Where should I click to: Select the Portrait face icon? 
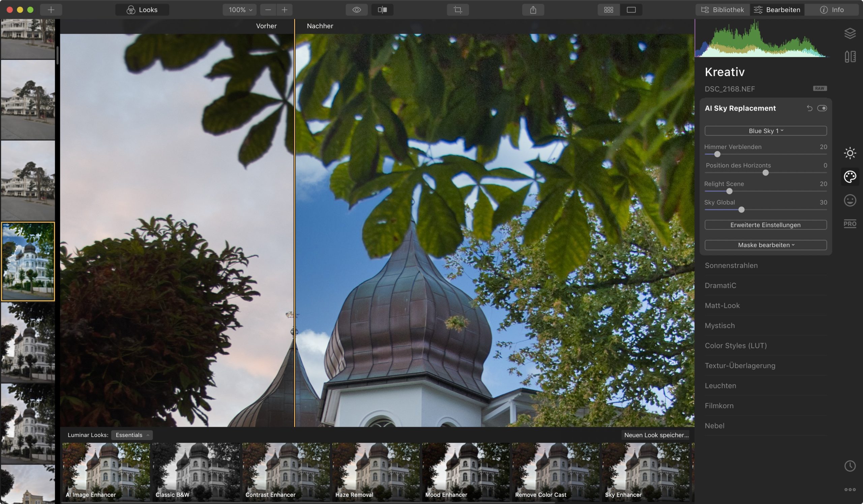pyautogui.click(x=850, y=200)
